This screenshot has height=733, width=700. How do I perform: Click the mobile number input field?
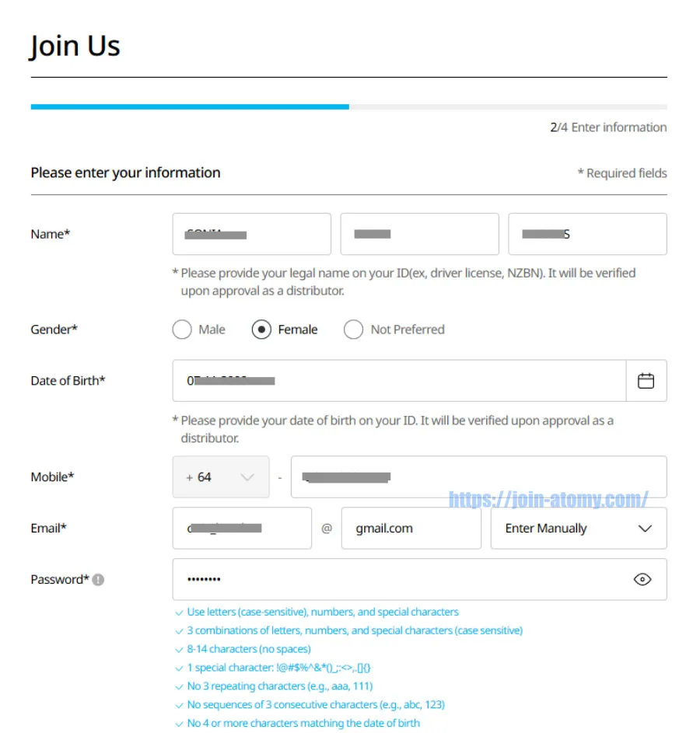478,476
